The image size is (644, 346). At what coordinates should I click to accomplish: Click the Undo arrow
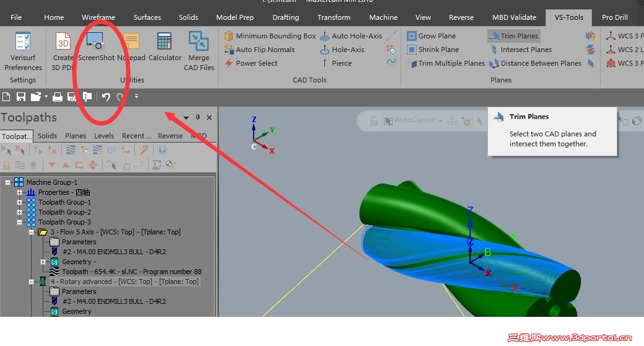click(106, 97)
